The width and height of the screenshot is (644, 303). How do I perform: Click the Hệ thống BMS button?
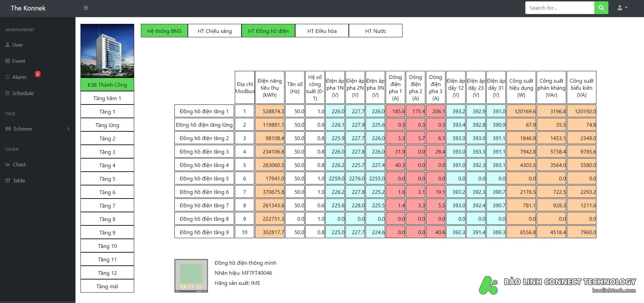(x=164, y=31)
